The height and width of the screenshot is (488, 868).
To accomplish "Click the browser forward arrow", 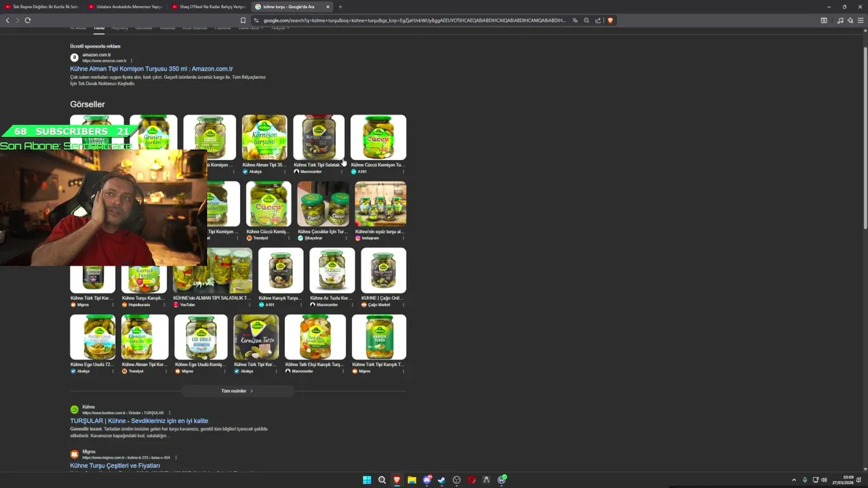I will (17, 20).
